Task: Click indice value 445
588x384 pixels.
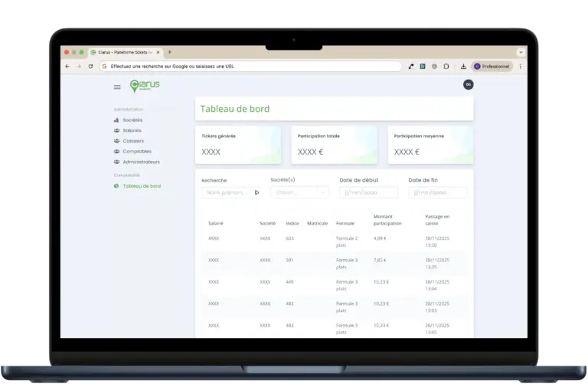Action: (289, 282)
